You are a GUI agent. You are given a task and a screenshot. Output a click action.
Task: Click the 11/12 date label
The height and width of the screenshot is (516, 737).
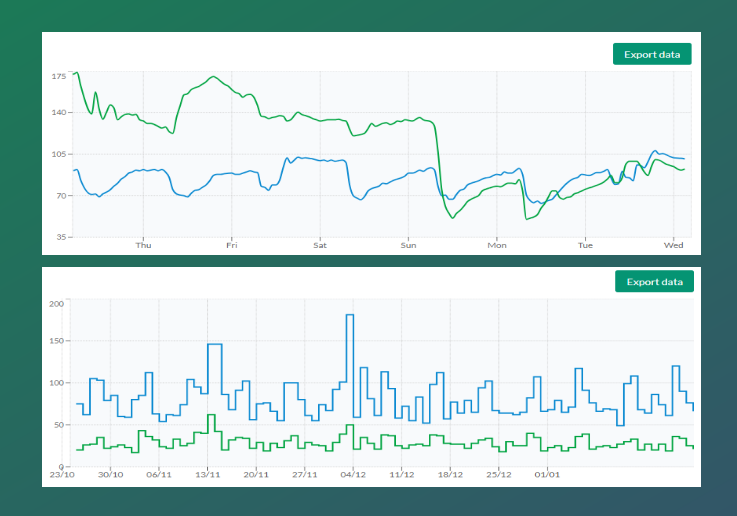[x=402, y=475]
